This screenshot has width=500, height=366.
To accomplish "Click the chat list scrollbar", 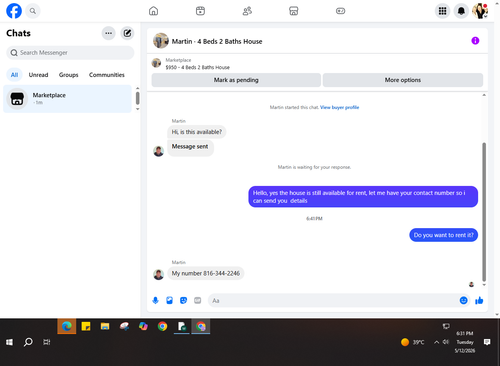I will coord(137,98).
